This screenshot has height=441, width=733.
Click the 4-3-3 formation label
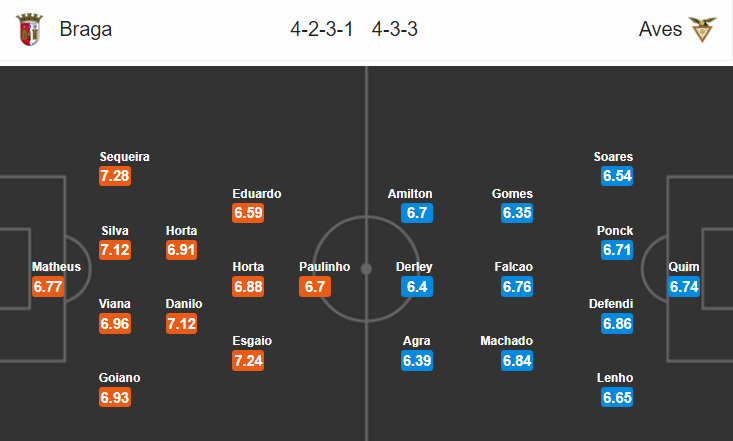tap(395, 29)
